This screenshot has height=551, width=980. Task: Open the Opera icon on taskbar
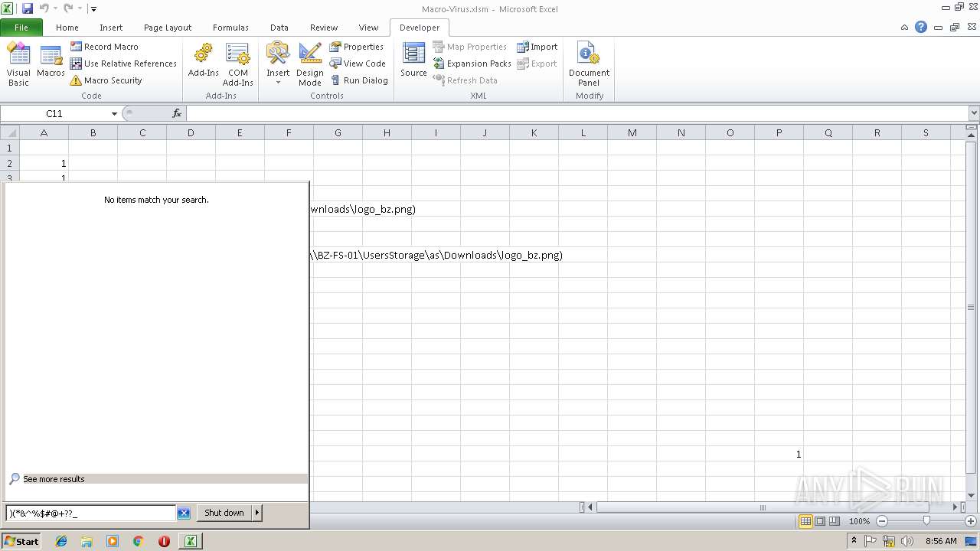(x=164, y=541)
